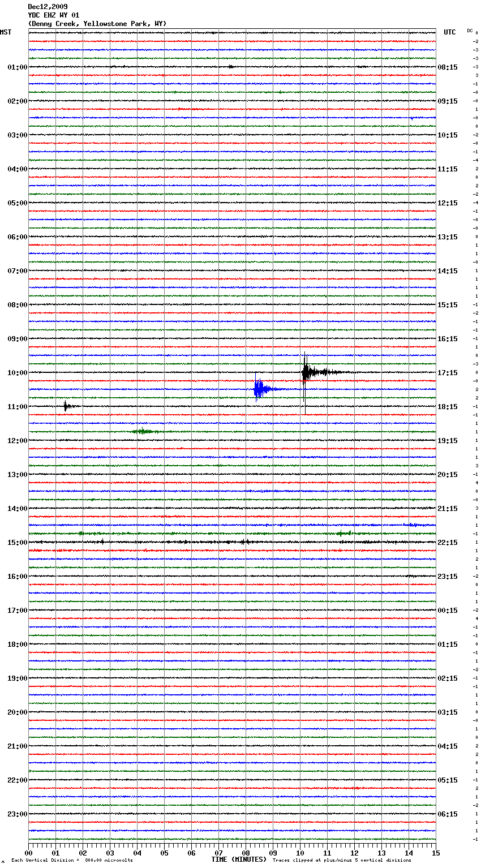Click the 15:15 UTC label
Screen dimensions: 481x868
(448, 305)
